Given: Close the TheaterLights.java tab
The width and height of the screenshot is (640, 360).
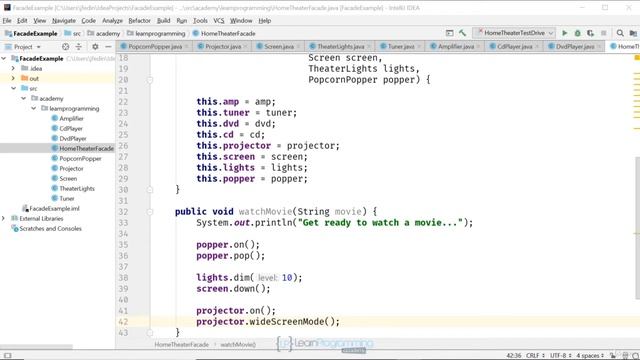Looking at the screenshot, I should click(368, 47).
